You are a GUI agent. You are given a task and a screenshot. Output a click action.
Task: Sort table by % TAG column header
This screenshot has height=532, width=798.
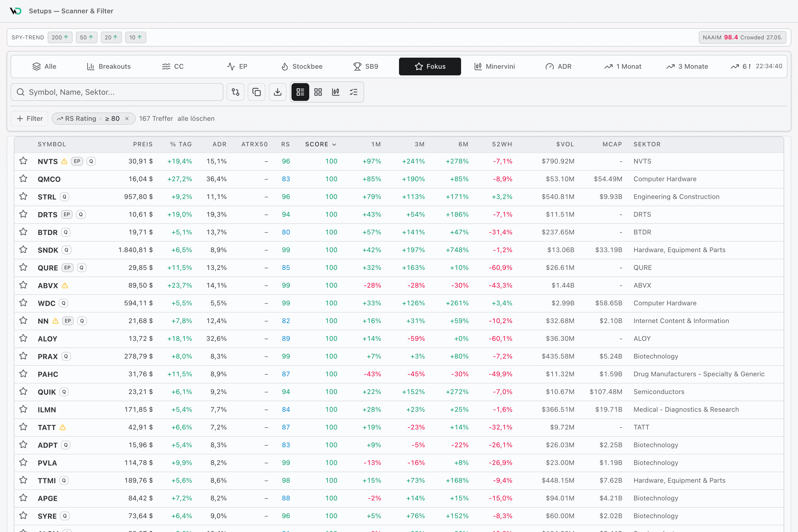(x=181, y=144)
